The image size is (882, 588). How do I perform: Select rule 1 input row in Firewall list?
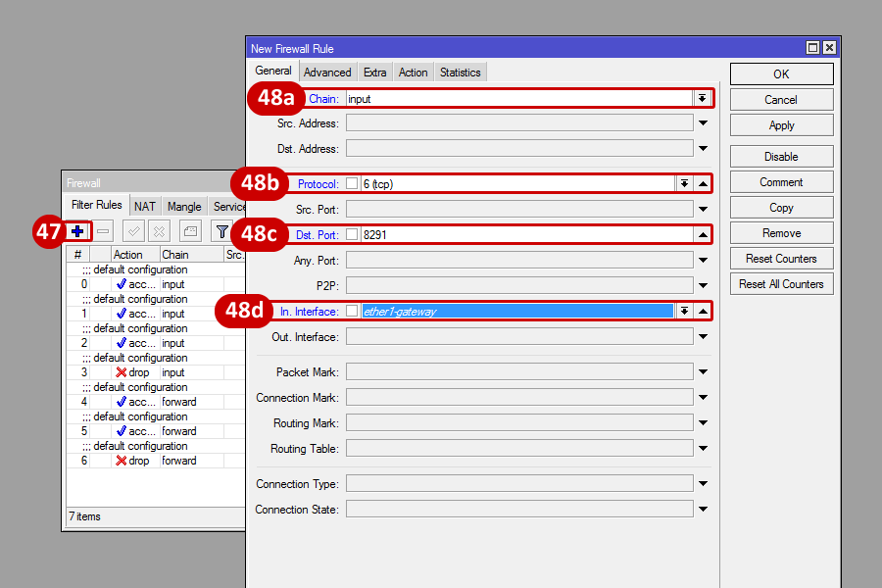pyautogui.click(x=156, y=314)
